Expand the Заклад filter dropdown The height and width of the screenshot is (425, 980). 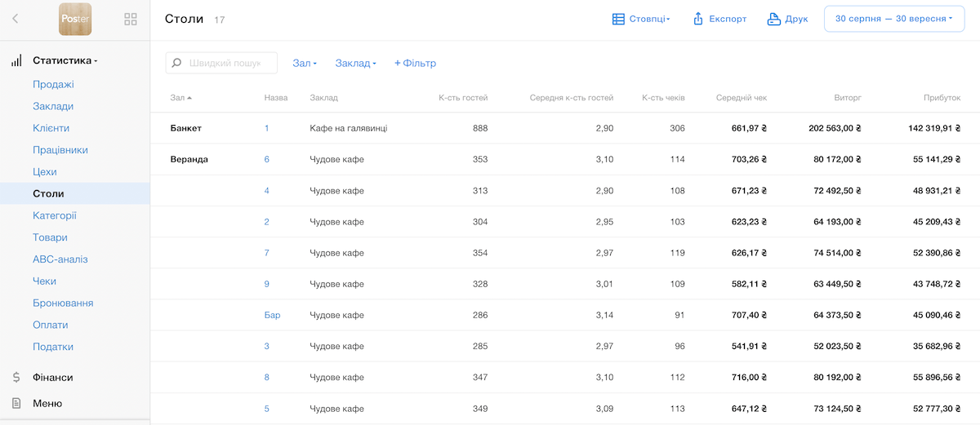[355, 63]
